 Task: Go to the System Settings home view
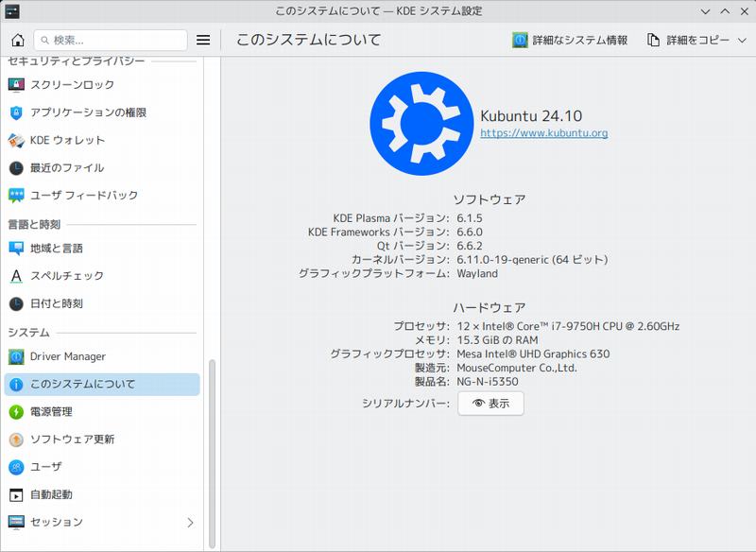tap(18, 40)
